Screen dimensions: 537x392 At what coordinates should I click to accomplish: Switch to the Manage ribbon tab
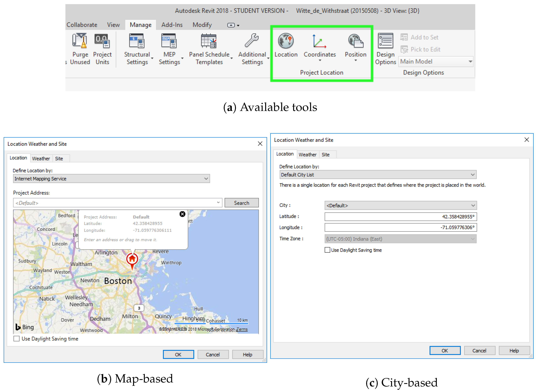[x=141, y=25]
